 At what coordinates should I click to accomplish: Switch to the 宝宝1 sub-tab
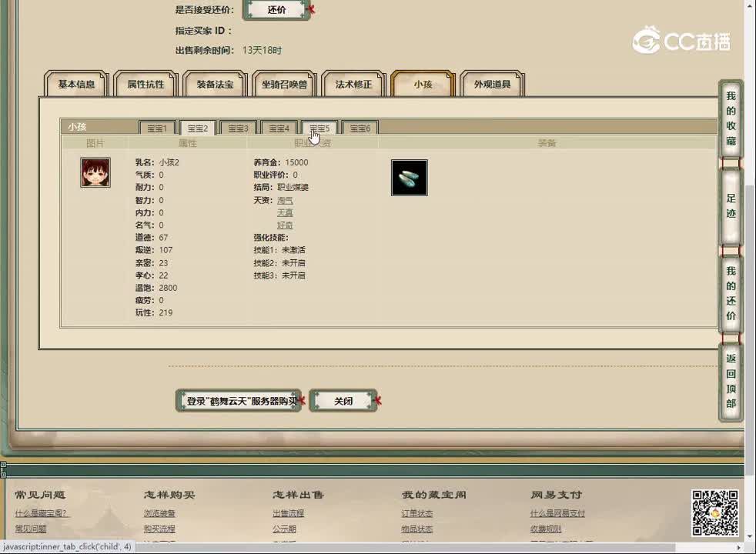(157, 128)
